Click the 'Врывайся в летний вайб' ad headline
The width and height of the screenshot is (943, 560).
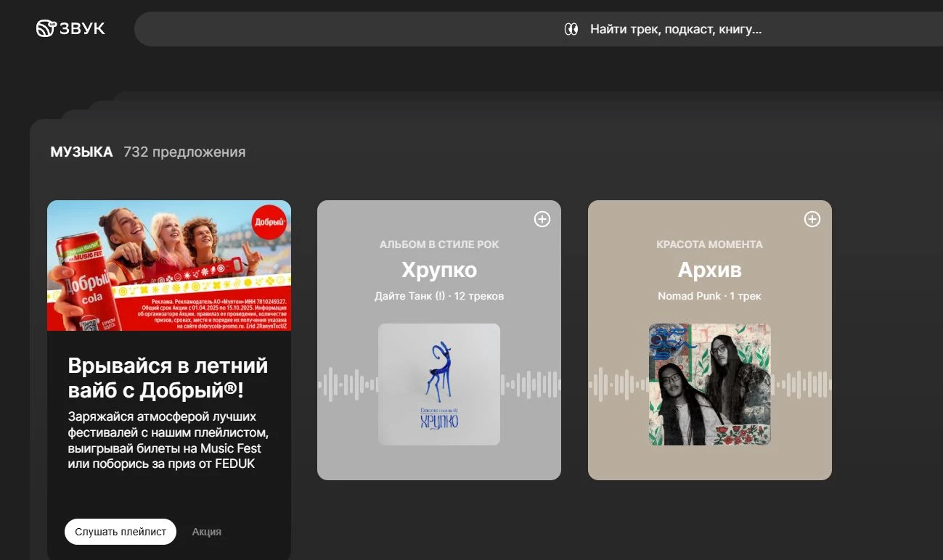click(x=168, y=377)
